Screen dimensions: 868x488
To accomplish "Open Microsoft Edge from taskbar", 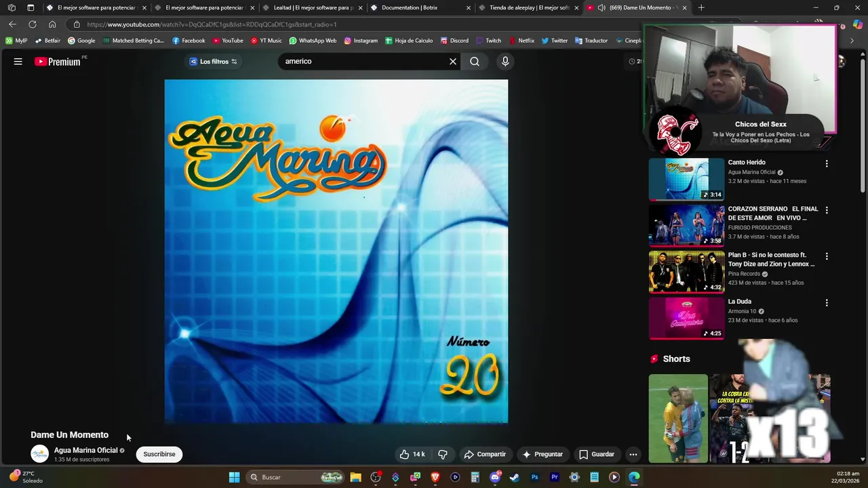I will click(x=634, y=477).
